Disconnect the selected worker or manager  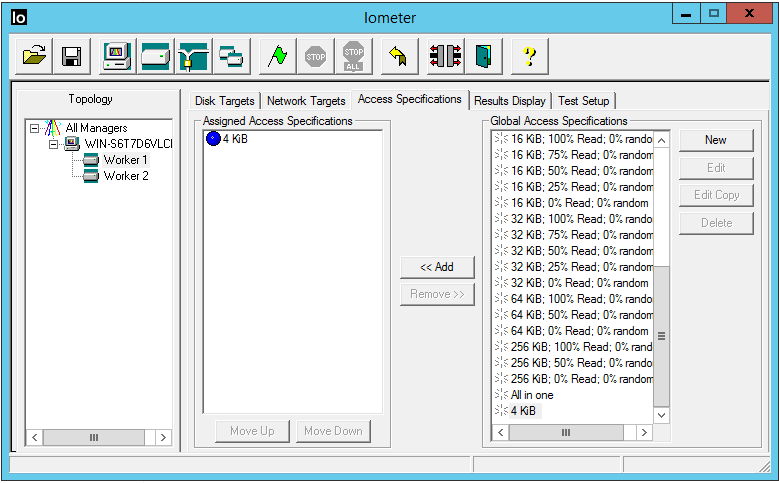coord(446,56)
